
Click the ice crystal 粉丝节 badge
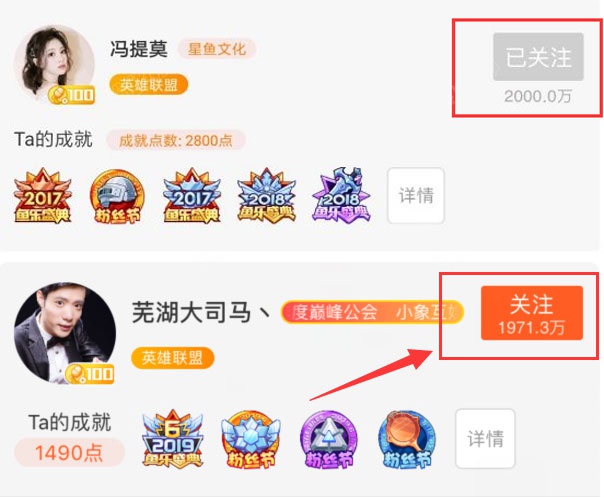pyautogui.click(x=251, y=440)
